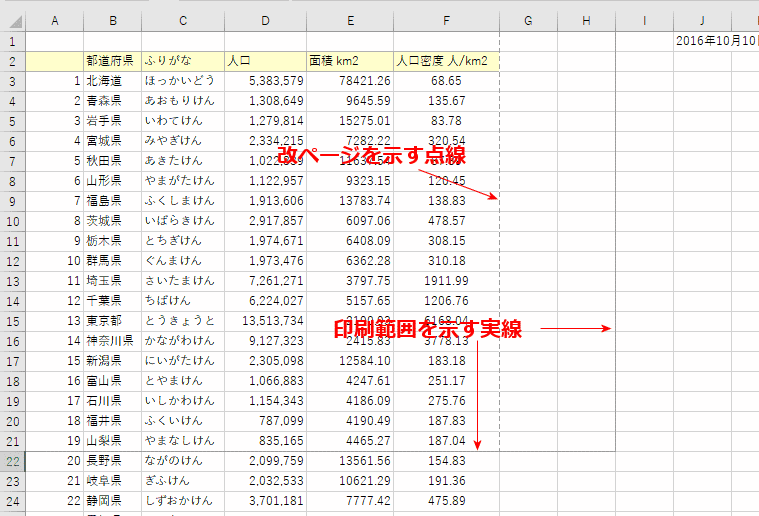Click the 人口 header cell
Viewport: 759px width, 516px height.
(264, 61)
